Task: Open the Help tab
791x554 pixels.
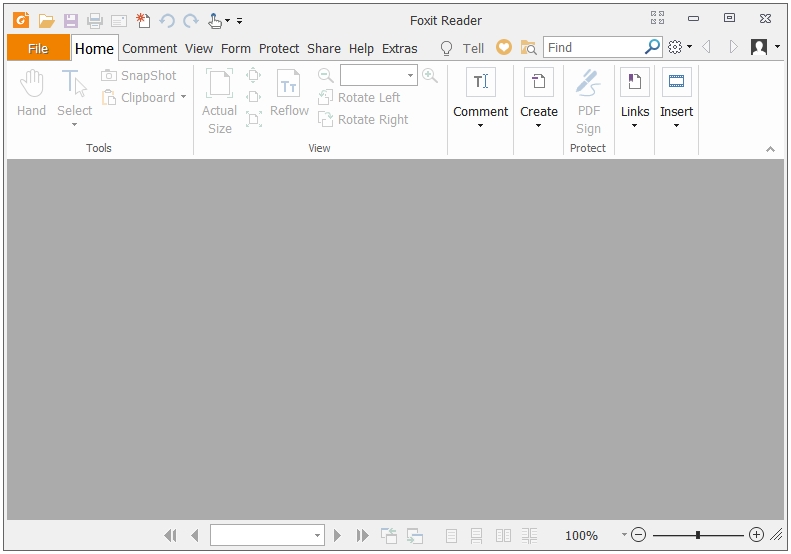Action: [x=361, y=48]
